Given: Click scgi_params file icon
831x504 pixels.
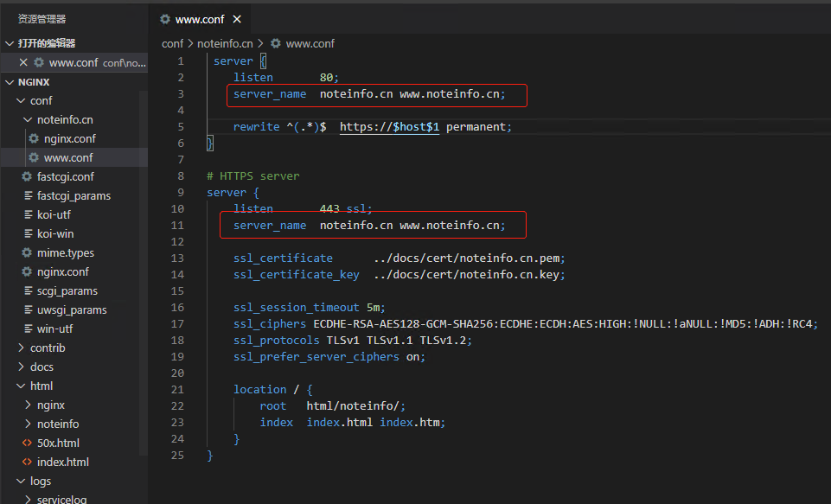Looking at the screenshot, I should click(28, 291).
